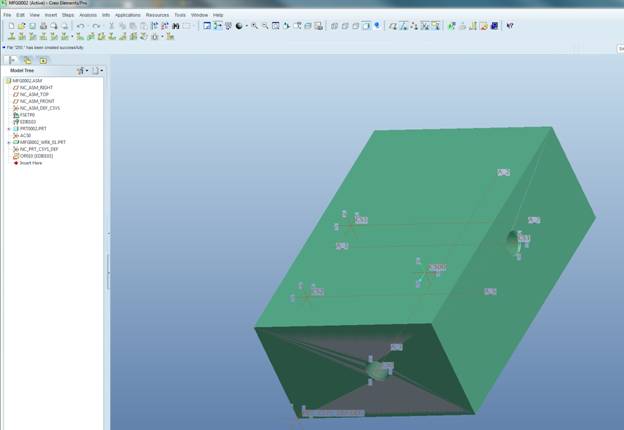The width and height of the screenshot is (624, 430).
Task: Click the Zoom In magnifier icon
Action: [254, 26]
